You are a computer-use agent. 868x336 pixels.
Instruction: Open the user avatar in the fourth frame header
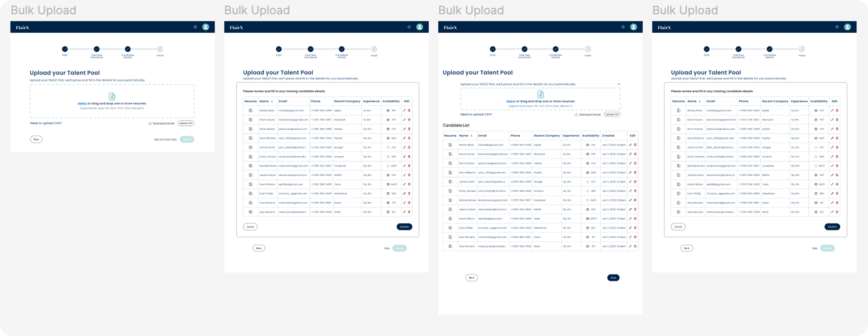[847, 27]
